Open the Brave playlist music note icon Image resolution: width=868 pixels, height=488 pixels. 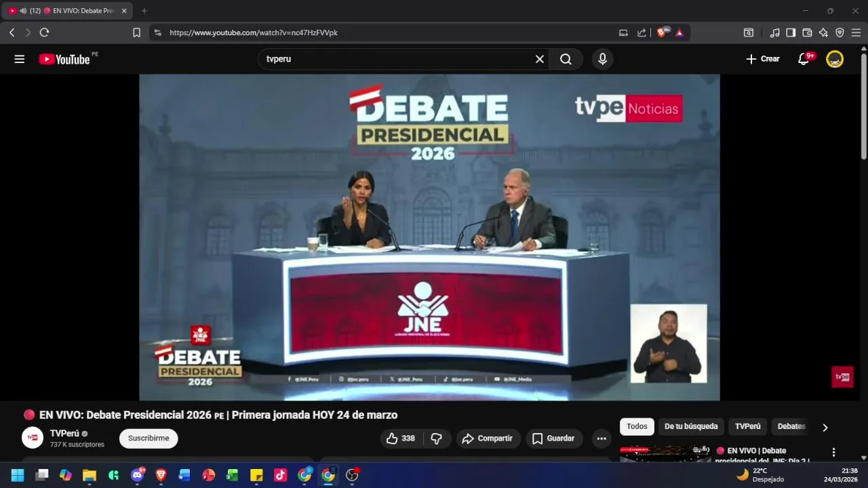point(774,33)
